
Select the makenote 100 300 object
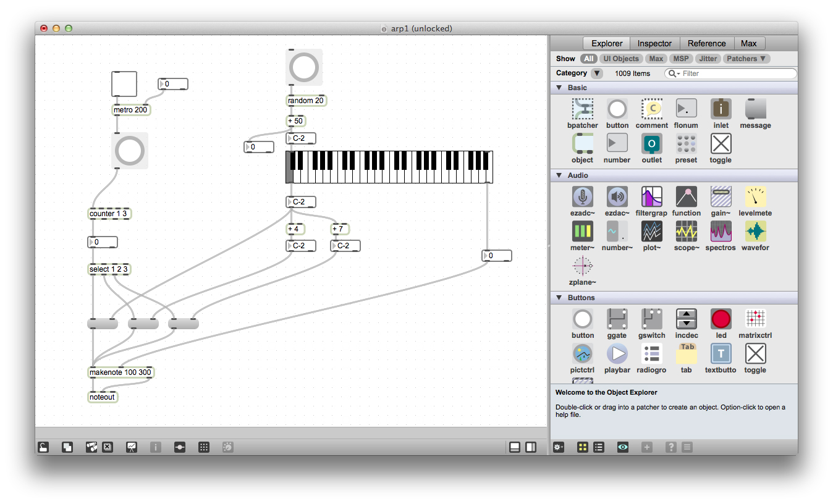[121, 372]
